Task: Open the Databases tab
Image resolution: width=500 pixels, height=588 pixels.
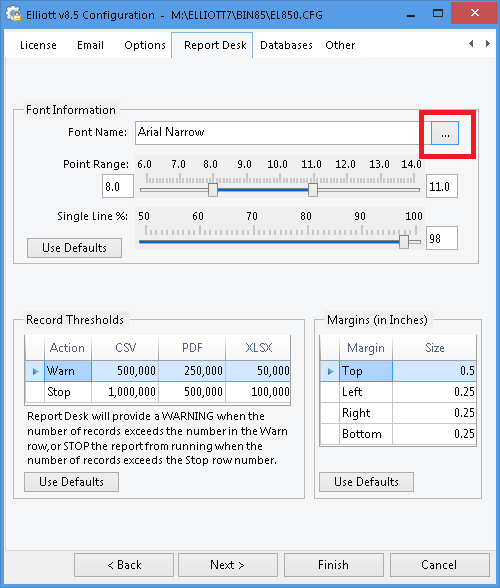Action: [x=286, y=45]
